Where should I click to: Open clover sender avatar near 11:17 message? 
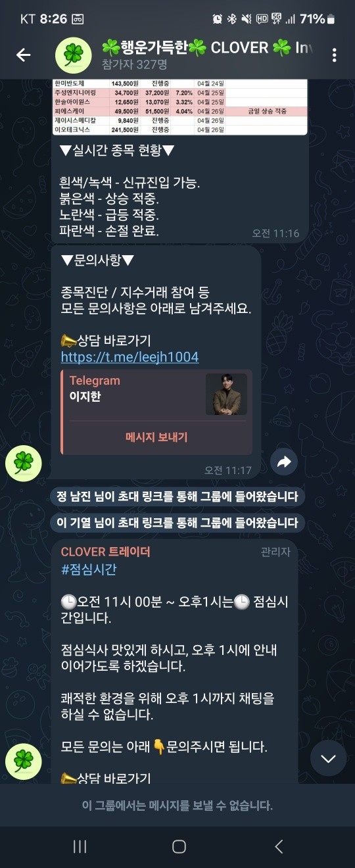click(23, 464)
